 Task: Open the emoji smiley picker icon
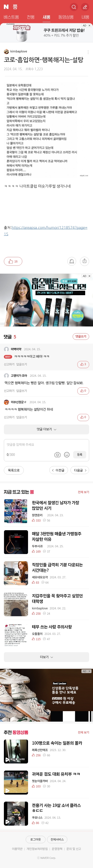coord(67,454)
